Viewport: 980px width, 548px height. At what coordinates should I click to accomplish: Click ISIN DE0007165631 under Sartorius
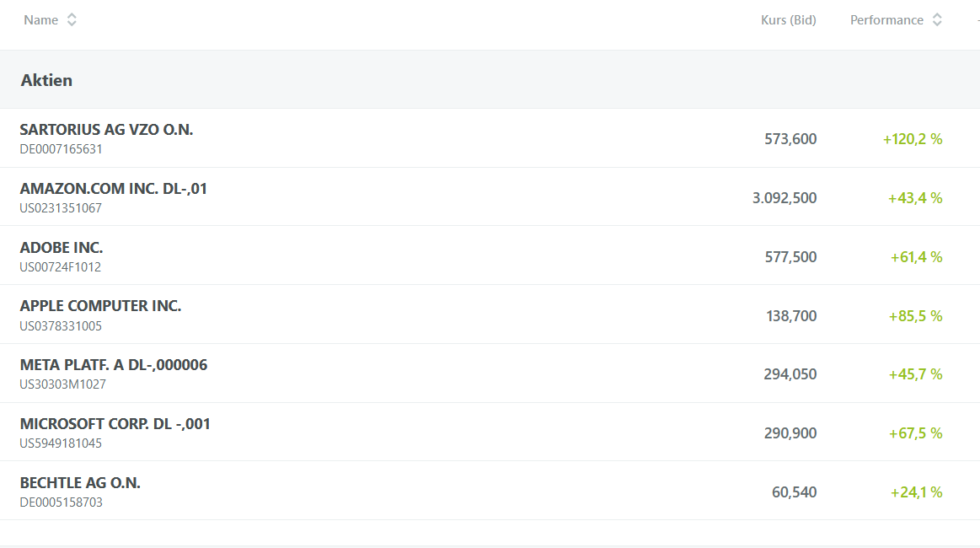(x=61, y=149)
